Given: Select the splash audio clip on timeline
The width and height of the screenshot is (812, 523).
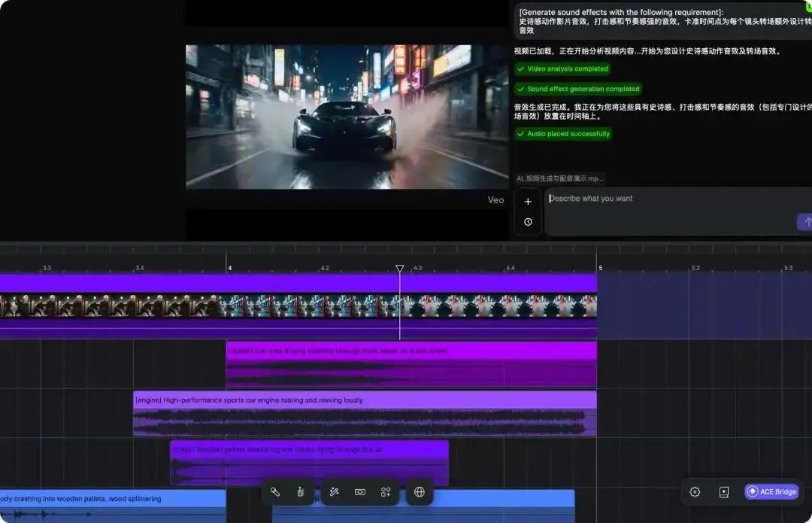Looking at the screenshot, I should pyautogui.click(x=411, y=365).
